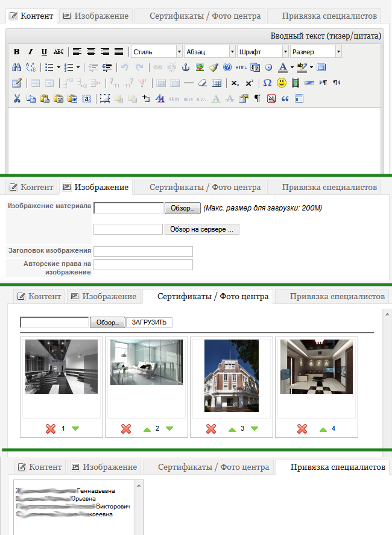Click the ЗАГРУЗИТЬ upload button
The image size is (392, 535).
coord(149,323)
